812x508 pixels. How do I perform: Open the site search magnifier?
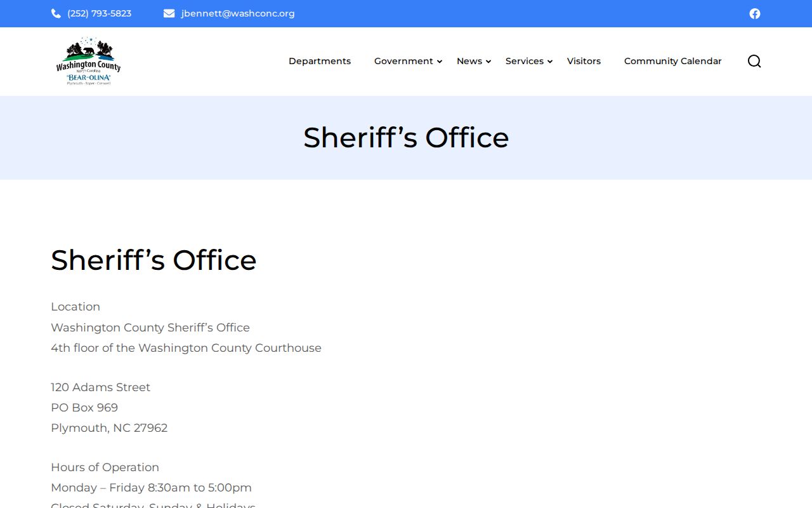[754, 61]
